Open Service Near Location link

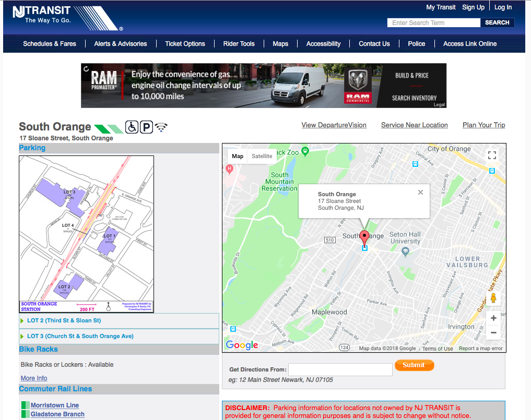click(415, 125)
